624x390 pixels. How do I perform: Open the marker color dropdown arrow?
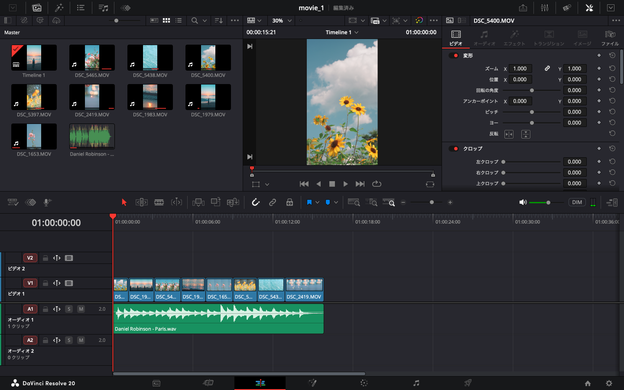(336, 203)
